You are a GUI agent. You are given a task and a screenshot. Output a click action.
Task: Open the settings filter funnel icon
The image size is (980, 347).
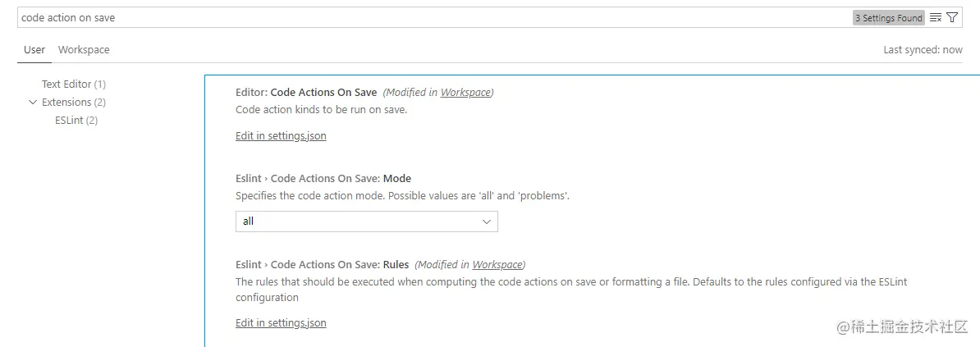pyautogui.click(x=952, y=17)
